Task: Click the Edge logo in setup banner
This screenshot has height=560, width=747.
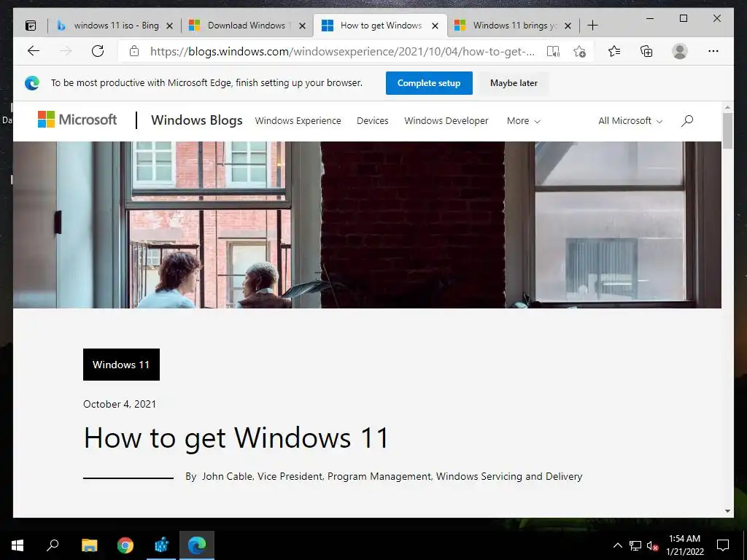Action: [32, 83]
